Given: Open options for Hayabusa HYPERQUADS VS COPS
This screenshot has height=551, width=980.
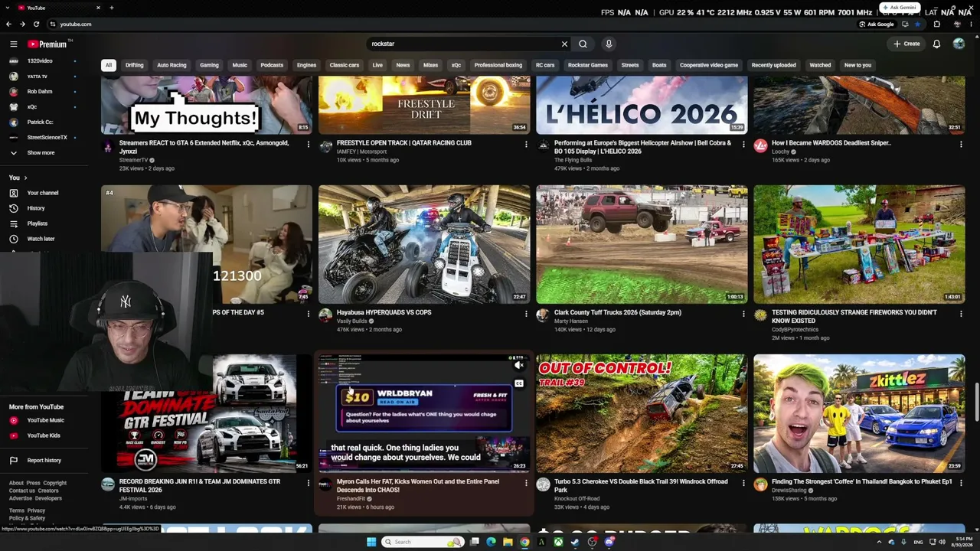Looking at the screenshot, I should click(526, 314).
